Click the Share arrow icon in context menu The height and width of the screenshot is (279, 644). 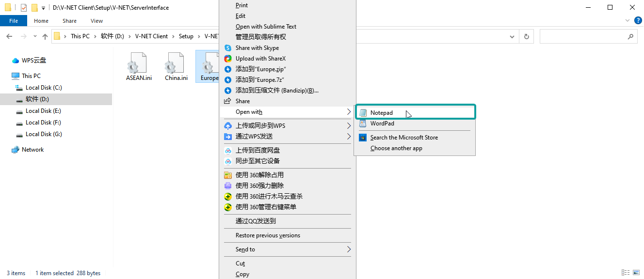click(227, 101)
